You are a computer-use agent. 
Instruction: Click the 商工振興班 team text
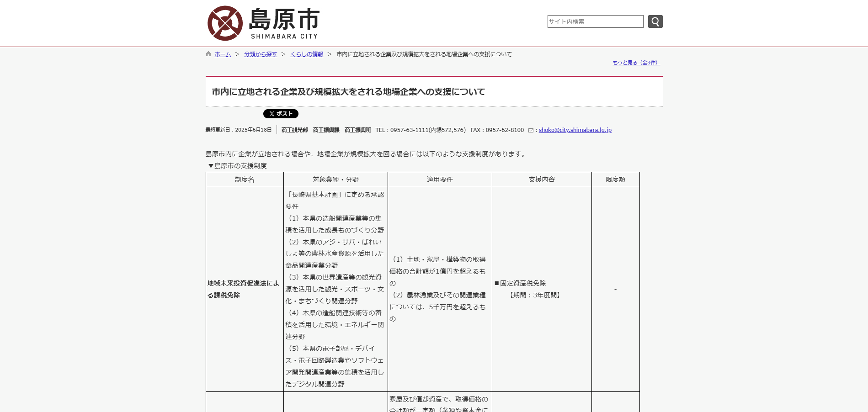point(358,130)
